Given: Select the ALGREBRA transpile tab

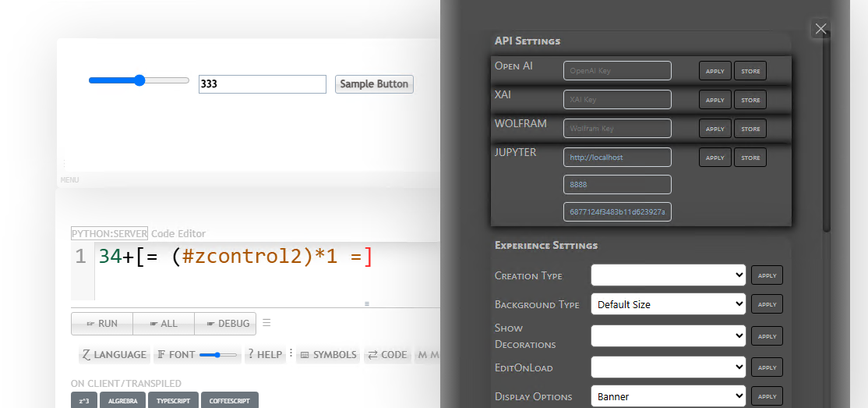Looking at the screenshot, I should tap(122, 401).
